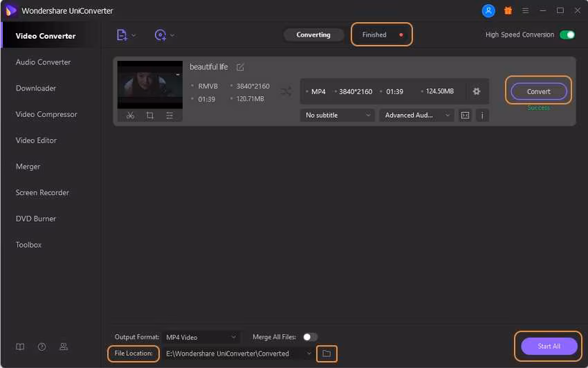This screenshot has height=368, width=588.
Task: Rename file with edit pencil icon
Action: [x=240, y=67]
